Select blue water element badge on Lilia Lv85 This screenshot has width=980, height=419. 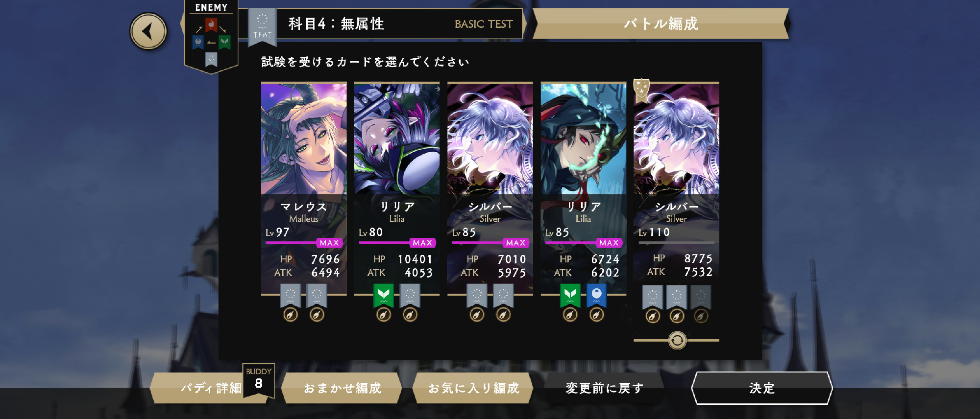pyautogui.click(x=596, y=295)
